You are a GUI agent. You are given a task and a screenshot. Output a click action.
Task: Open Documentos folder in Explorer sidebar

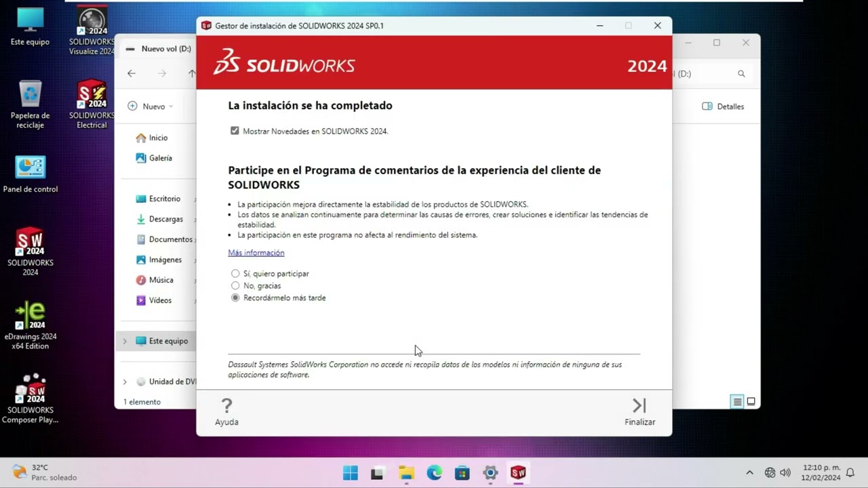pos(165,239)
